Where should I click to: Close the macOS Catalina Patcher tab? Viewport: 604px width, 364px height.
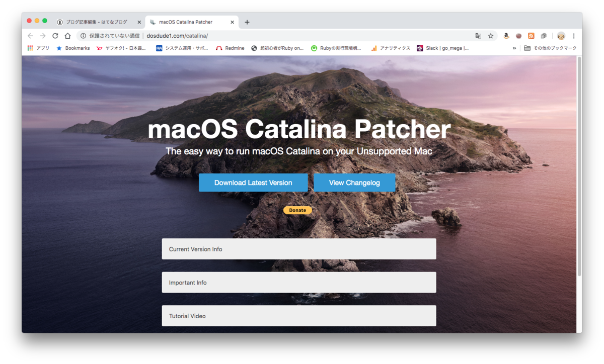pos(232,22)
